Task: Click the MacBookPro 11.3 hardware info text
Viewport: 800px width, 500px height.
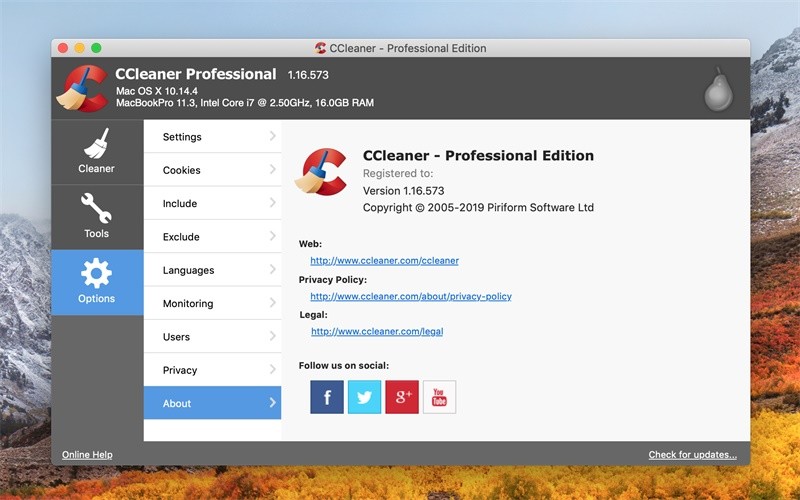Action: tap(245, 103)
